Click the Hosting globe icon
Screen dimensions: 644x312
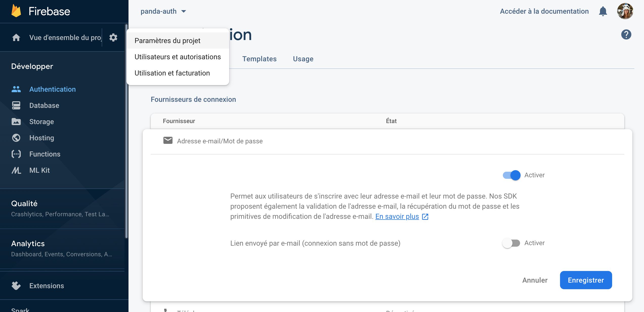click(16, 138)
